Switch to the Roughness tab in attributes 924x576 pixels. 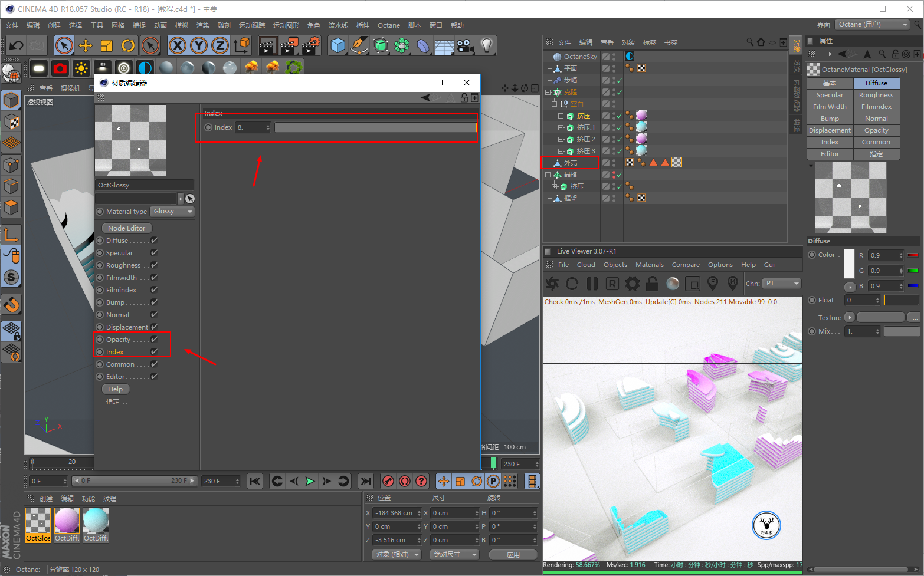click(876, 95)
